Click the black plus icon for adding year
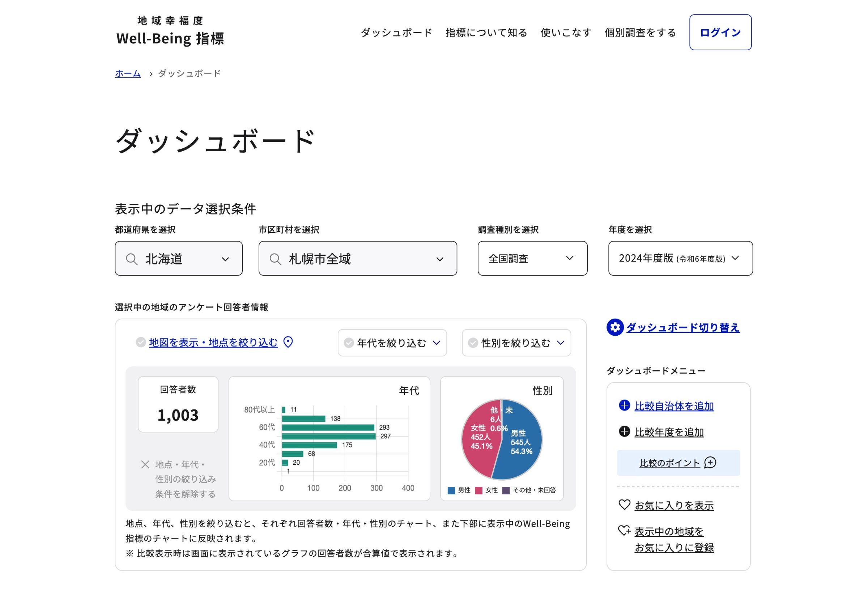 click(624, 431)
